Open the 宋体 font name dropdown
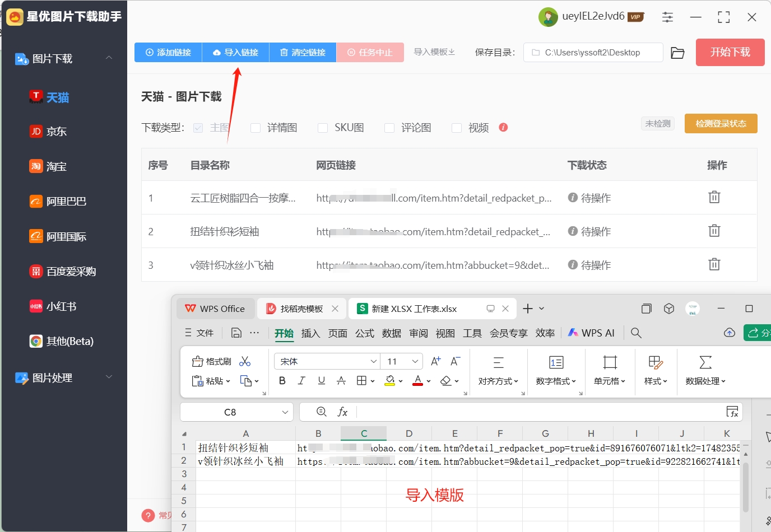The height and width of the screenshot is (532, 771). tap(374, 361)
